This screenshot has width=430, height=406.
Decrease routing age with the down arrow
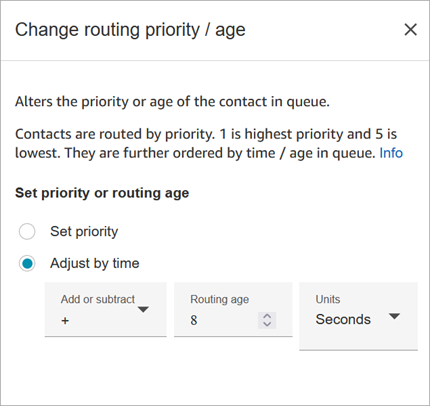(x=267, y=324)
